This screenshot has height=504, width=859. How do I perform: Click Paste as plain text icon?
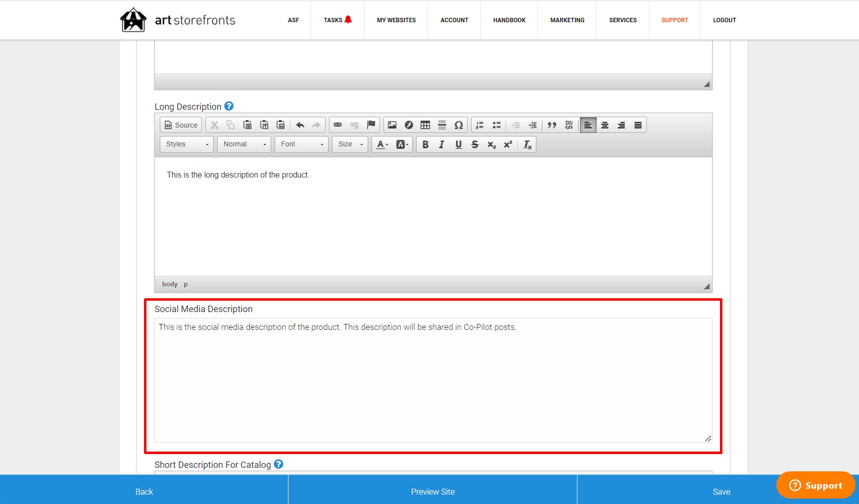click(x=264, y=125)
